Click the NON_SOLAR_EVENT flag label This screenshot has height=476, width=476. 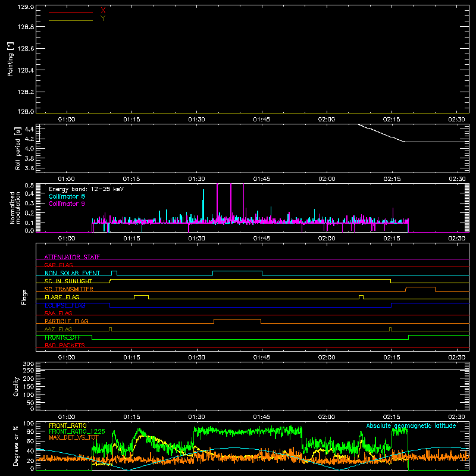pyautogui.click(x=72, y=273)
